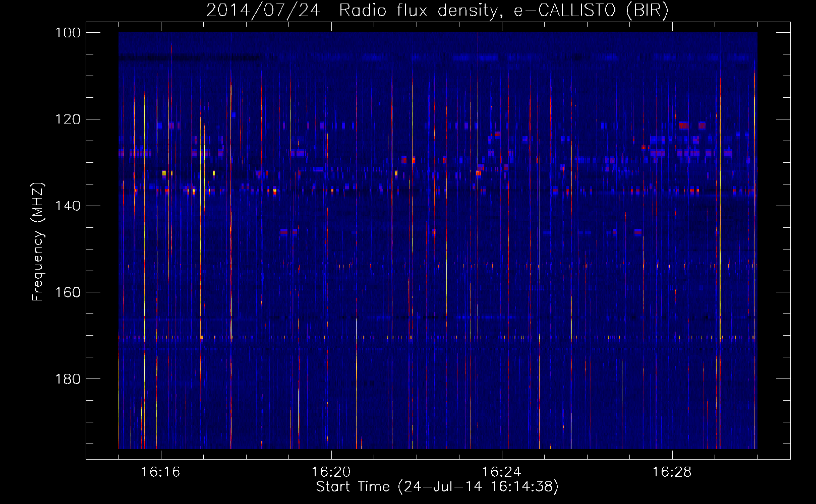Click the '180' frequency tick label

68,379
